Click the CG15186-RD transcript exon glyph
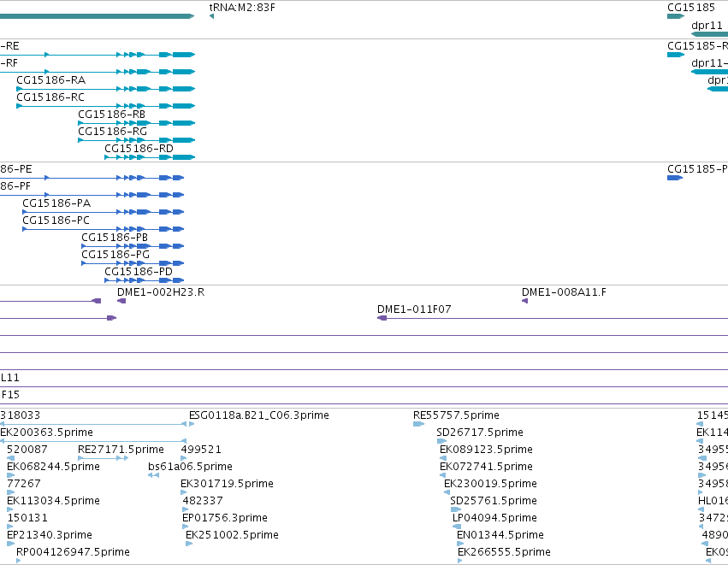 150,157
